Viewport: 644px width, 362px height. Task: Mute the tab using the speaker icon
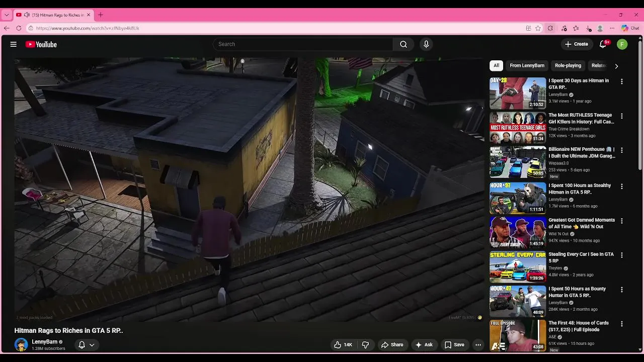(27, 15)
